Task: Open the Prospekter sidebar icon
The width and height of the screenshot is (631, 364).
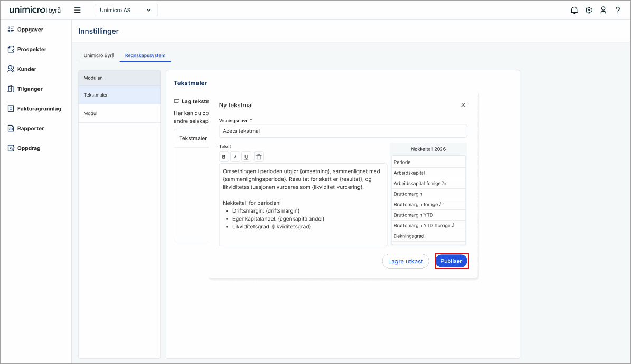Action: pyautogui.click(x=11, y=49)
